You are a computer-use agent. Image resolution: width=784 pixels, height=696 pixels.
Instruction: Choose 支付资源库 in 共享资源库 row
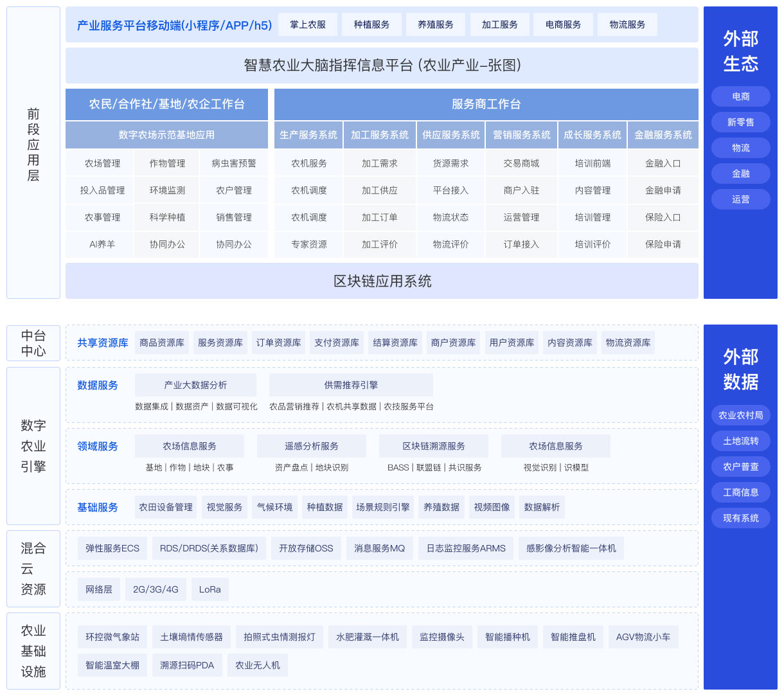(x=337, y=343)
